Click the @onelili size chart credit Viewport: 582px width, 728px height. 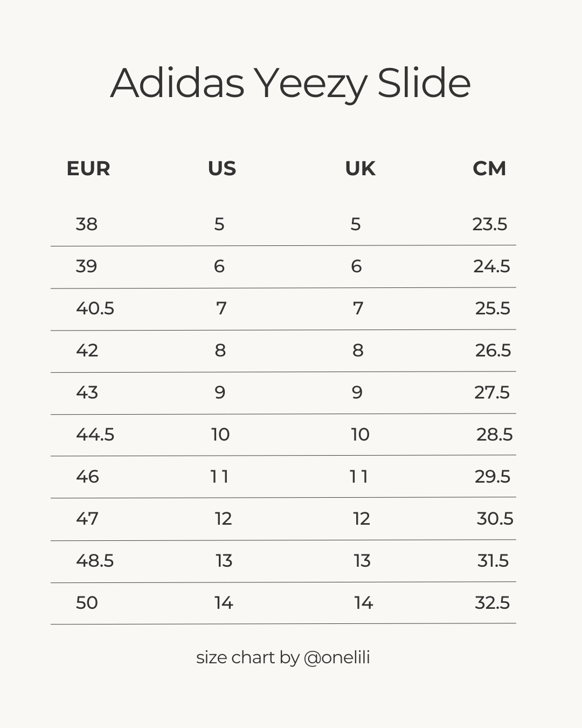(283, 657)
